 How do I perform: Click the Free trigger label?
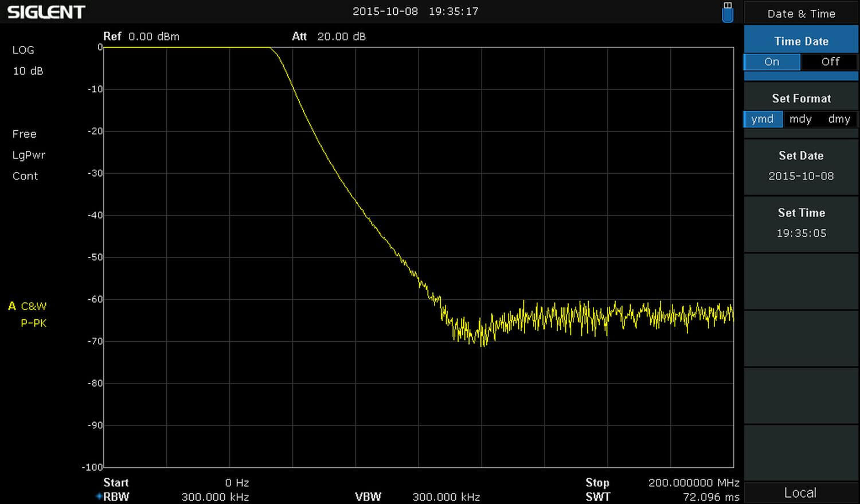(25, 134)
